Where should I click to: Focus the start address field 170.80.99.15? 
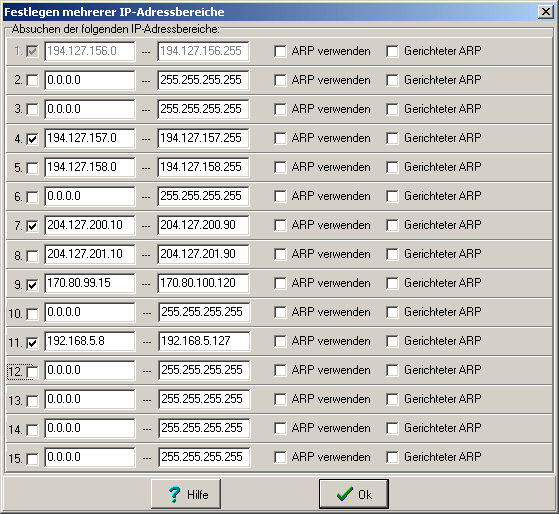tap(90, 283)
